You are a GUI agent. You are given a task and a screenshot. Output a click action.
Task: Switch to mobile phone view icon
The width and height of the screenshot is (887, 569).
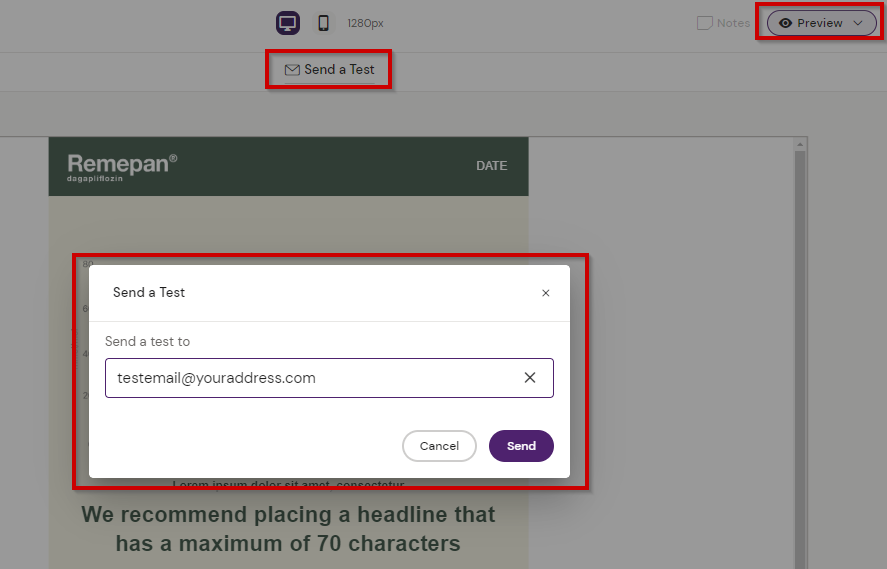point(323,23)
